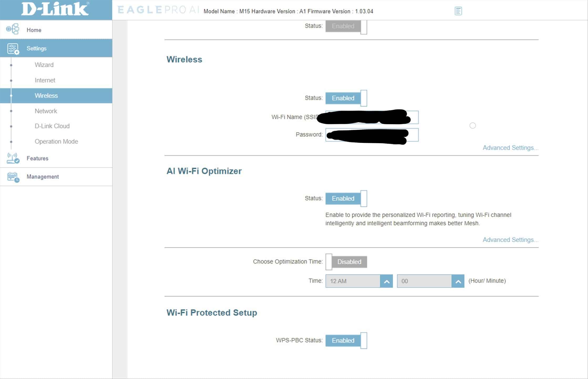Screen dimensions: 588x379
Task: Toggle the AI Wi-Fi Optimizer Status switch
Action: [346, 198]
